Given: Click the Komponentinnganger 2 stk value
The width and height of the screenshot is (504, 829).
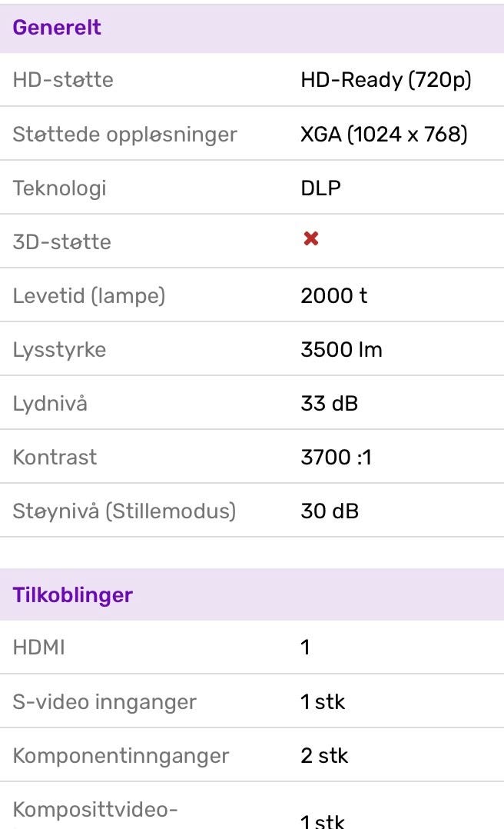Looking at the screenshot, I should [324, 755].
